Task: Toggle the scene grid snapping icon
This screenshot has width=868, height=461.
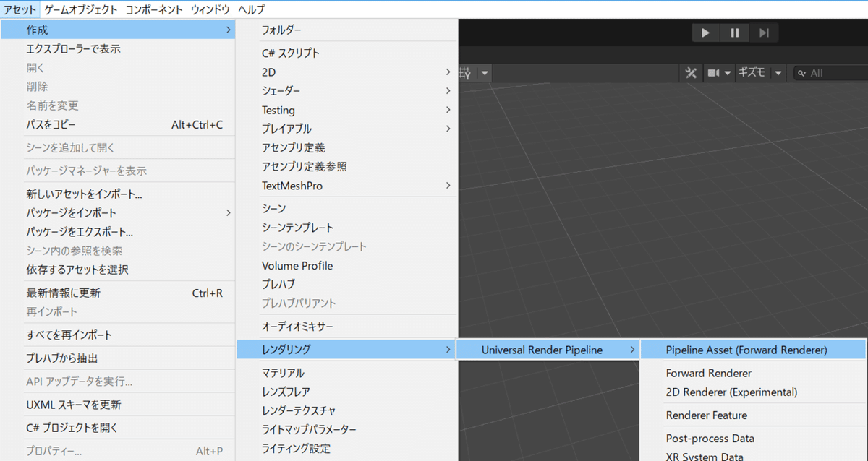Action: (x=466, y=73)
